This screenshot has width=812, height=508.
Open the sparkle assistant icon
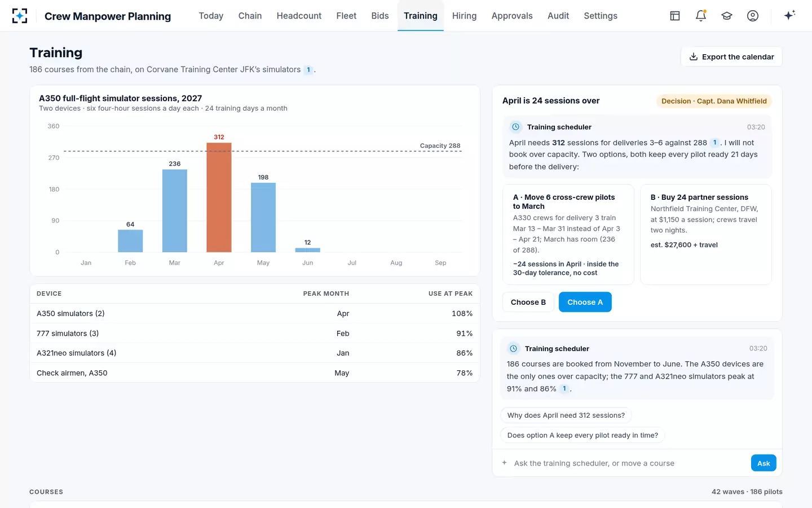pos(789,15)
